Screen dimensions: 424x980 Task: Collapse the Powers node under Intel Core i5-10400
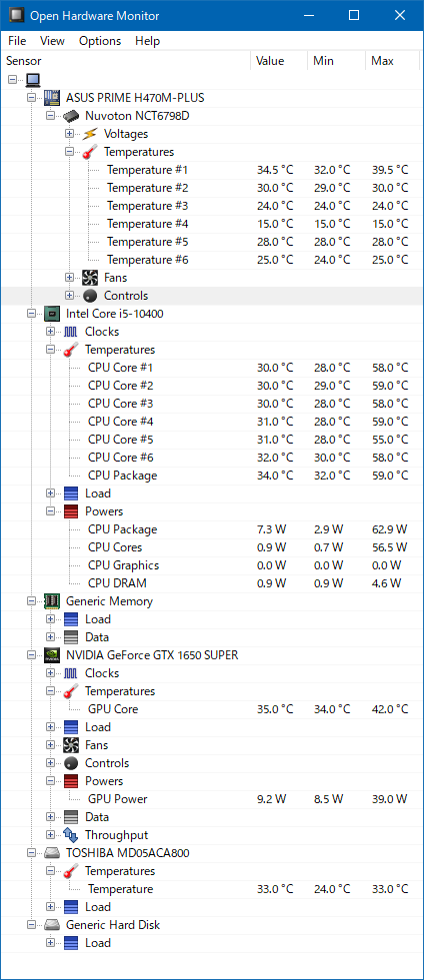(x=51, y=511)
